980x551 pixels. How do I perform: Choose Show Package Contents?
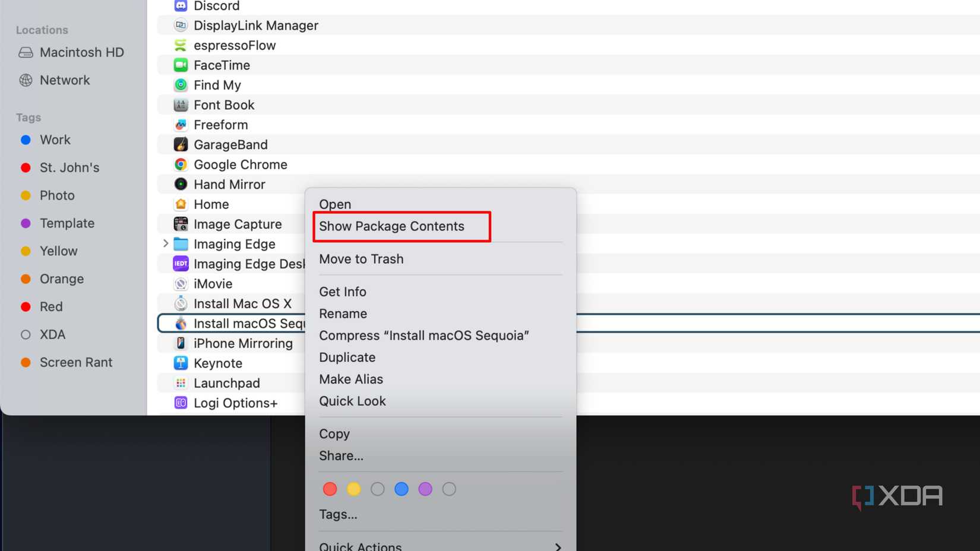coord(391,226)
